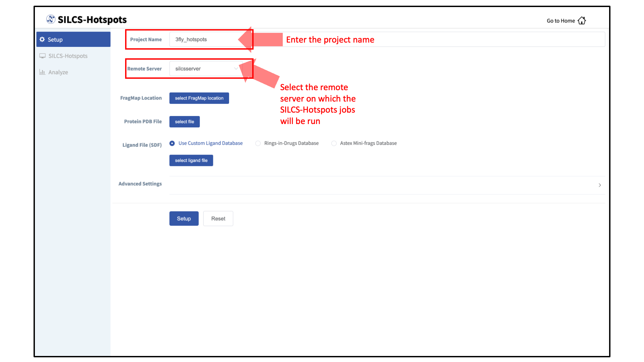
Task: Click select ligand file button
Action: 191,161
